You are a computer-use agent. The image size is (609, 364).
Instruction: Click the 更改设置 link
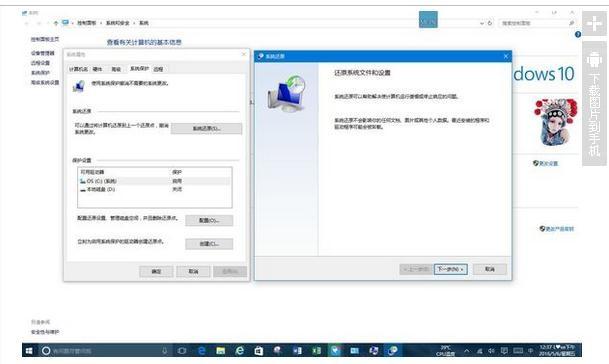(545, 164)
